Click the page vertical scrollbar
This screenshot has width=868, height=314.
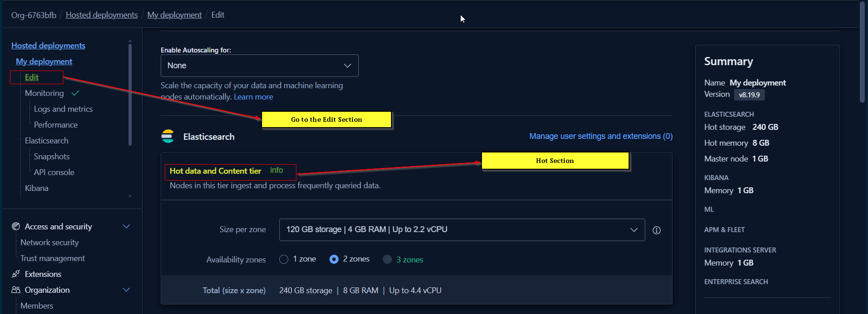pyautogui.click(x=863, y=52)
